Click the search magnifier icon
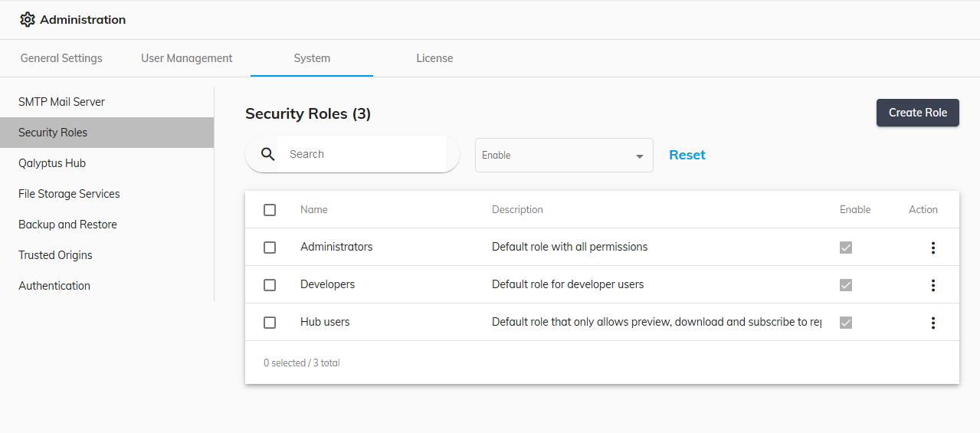Viewport: 980px width, 433px height. pos(268,154)
